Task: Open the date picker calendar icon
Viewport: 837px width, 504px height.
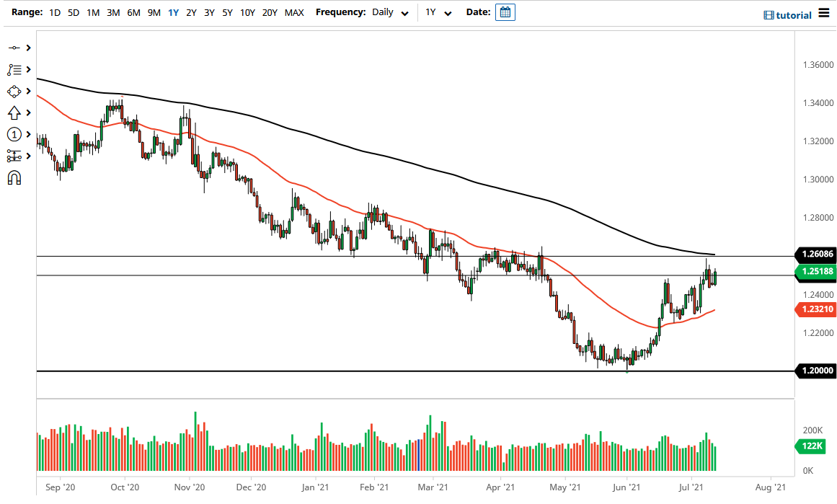Action: point(506,12)
